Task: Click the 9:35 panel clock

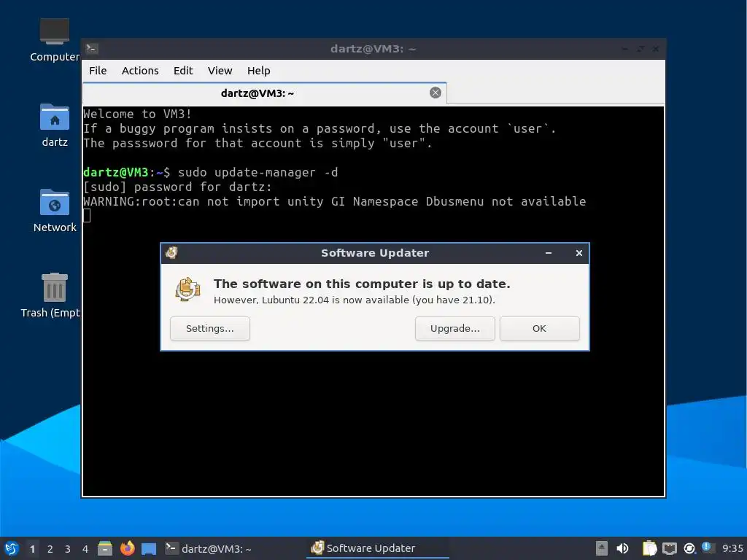Action: (x=732, y=548)
